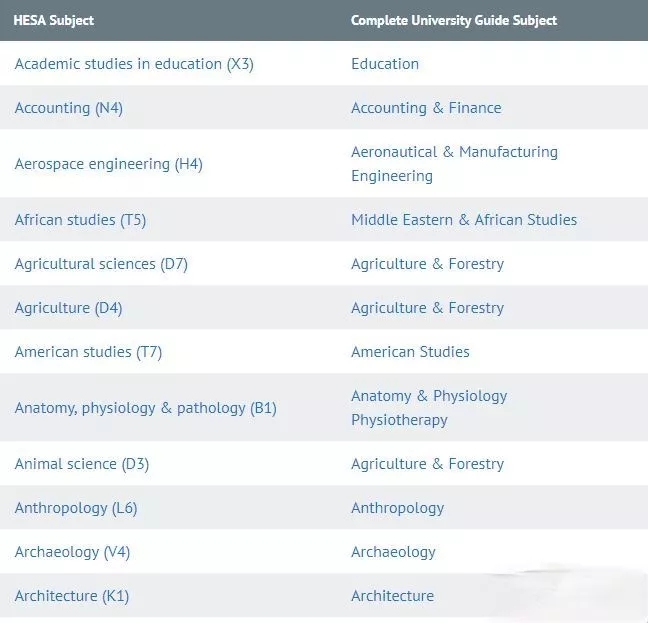The width and height of the screenshot is (648, 623).
Task: Click Anatomy, physiology & pathology (B1)
Action: 145,408
